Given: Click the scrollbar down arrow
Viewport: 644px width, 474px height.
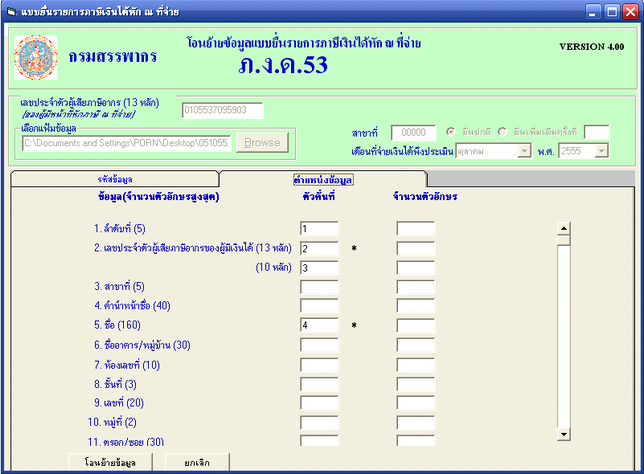Looking at the screenshot, I should pos(563,433).
